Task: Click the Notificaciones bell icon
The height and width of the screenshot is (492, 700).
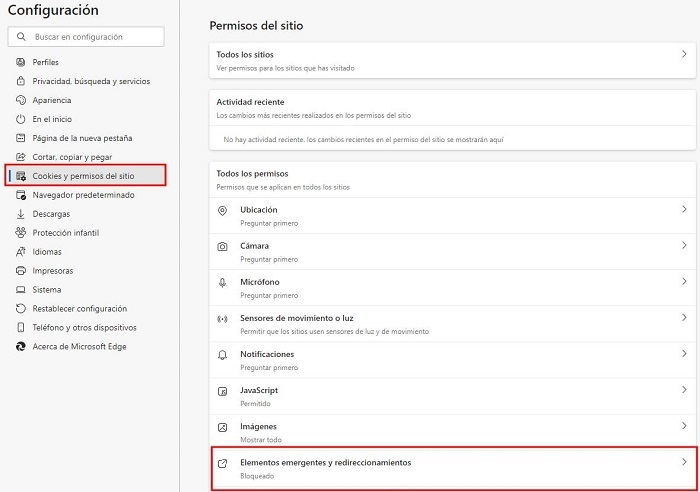Action: pos(223,355)
